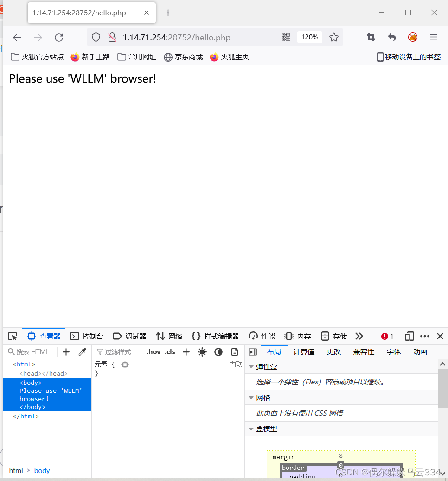Toggle print media simulation icon
The width and height of the screenshot is (448, 481).
[235, 351]
